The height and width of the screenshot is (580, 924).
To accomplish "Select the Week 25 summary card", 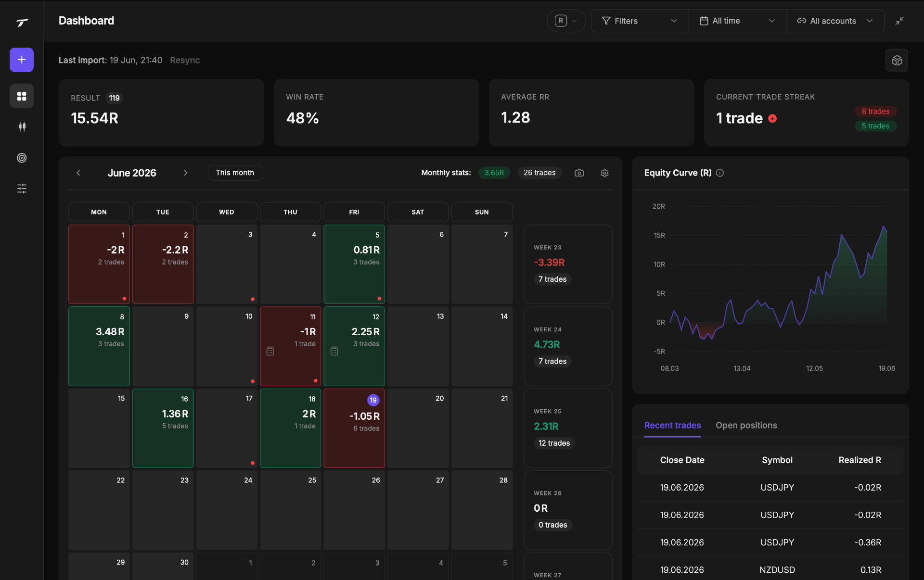I will click(x=568, y=428).
